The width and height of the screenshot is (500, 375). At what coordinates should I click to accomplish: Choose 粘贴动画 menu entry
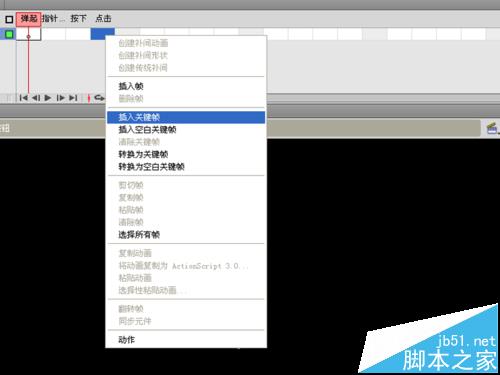(186, 278)
